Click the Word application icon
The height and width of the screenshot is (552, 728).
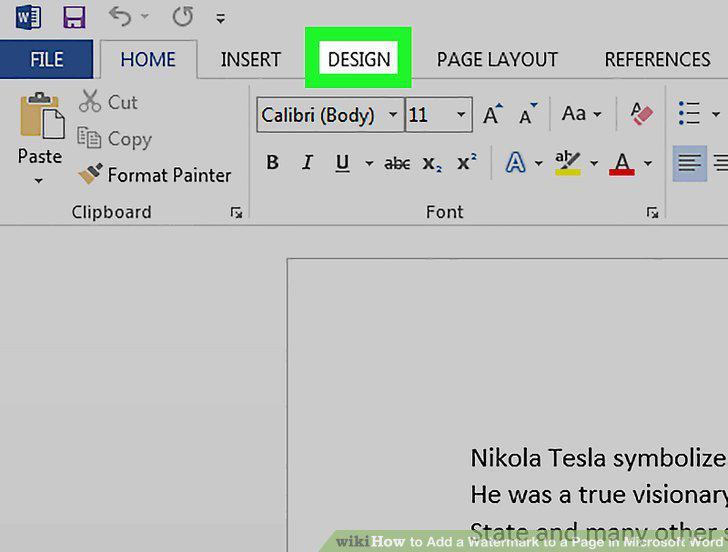coord(28,18)
